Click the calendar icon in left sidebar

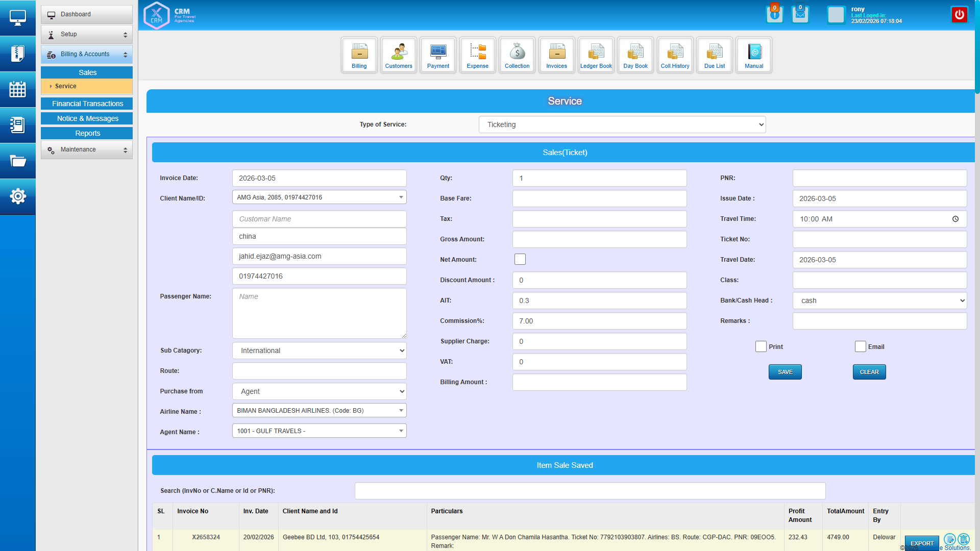(18, 89)
